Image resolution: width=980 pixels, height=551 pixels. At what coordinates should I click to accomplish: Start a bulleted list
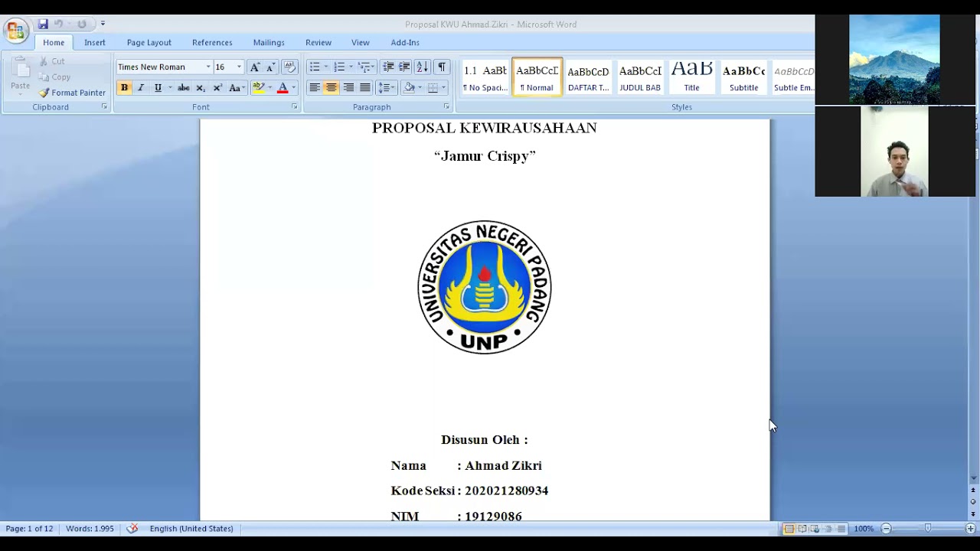pos(315,67)
